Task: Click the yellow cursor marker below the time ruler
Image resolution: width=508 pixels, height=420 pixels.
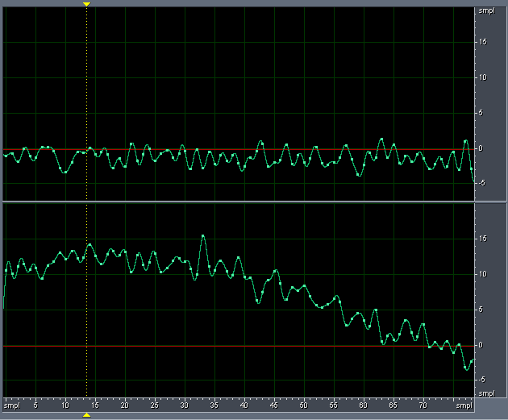Action: [x=86, y=415]
